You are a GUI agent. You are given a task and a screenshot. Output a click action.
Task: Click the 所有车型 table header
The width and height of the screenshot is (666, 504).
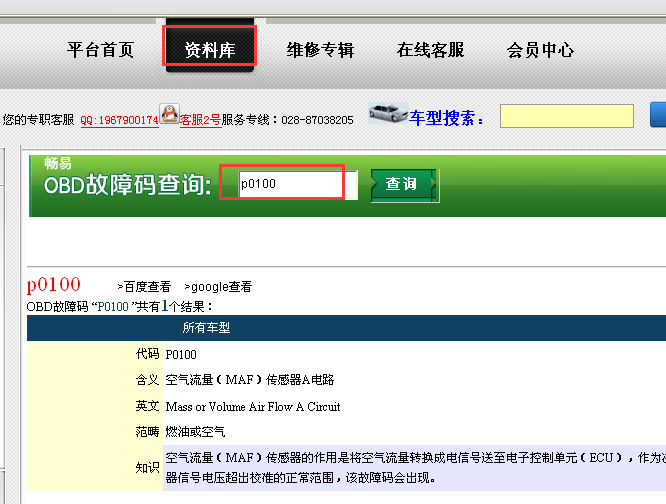click(x=206, y=327)
